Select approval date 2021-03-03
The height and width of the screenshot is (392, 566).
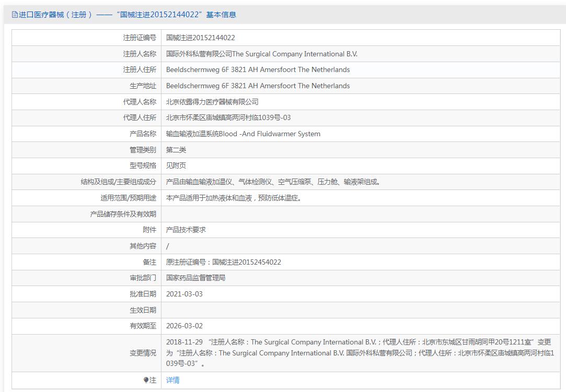click(x=184, y=294)
